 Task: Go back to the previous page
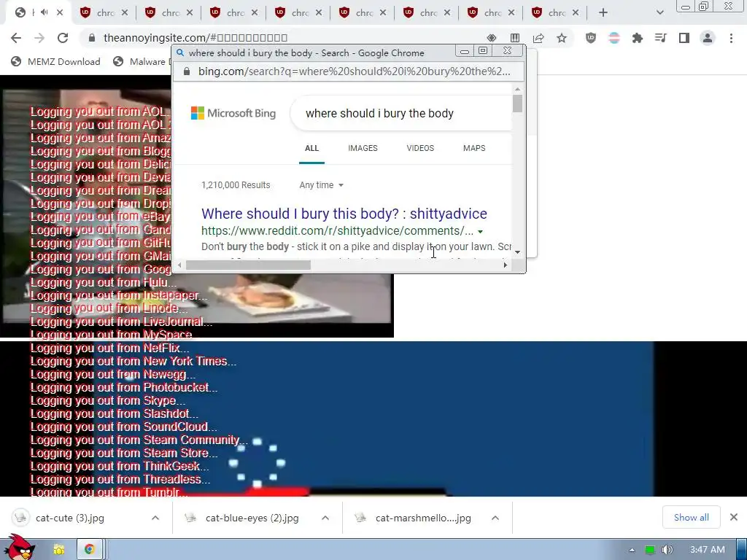(16, 38)
